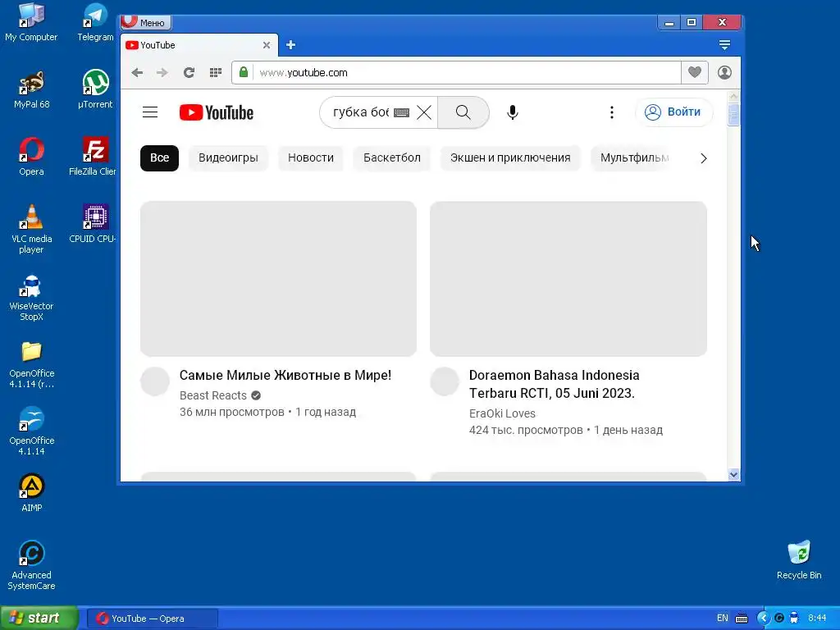Reload the current page
This screenshot has width=840, height=630.
click(x=189, y=72)
